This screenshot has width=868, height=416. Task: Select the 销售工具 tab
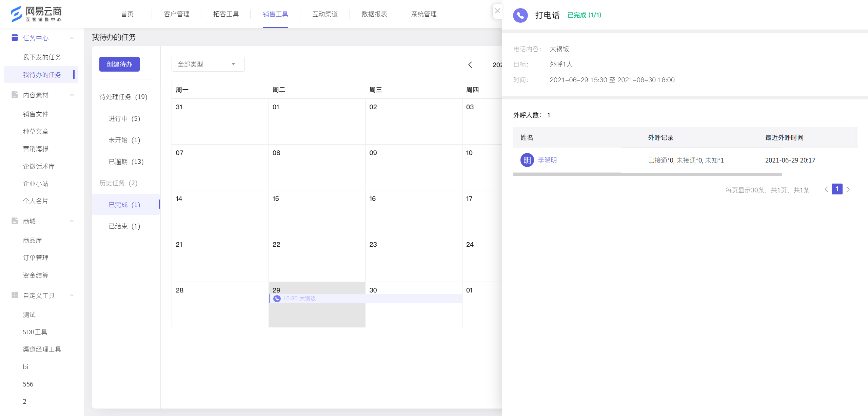(275, 14)
